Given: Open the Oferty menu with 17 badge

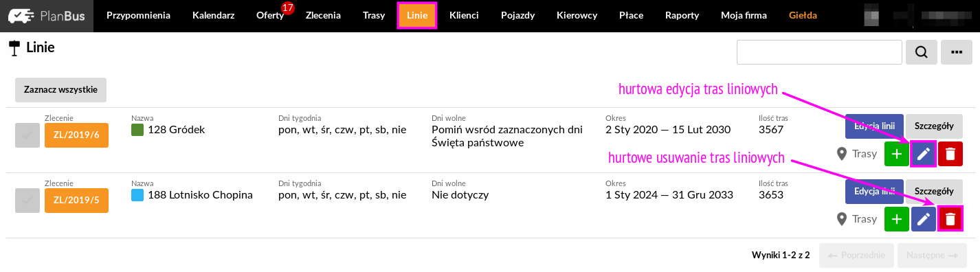Looking at the screenshot, I should [x=270, y=15].
